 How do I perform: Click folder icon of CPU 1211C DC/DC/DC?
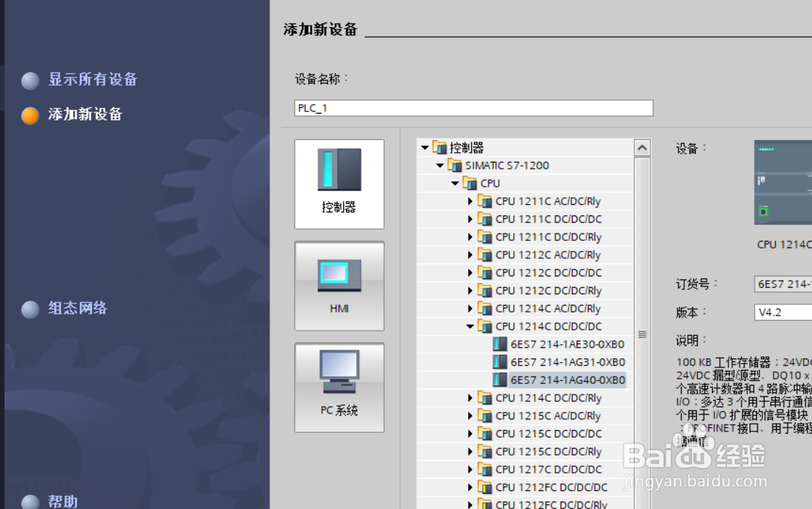click(485, 219)
